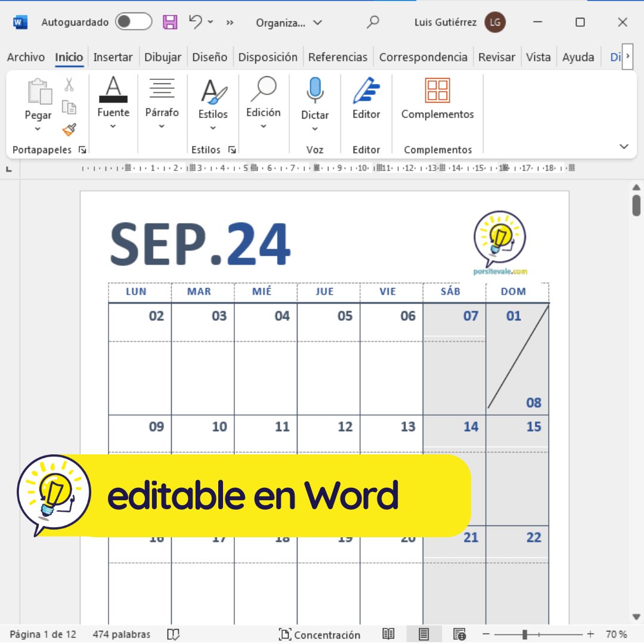Open the Undo history dropdown arrow
The image size is (644, 644).
coord(210,21)
